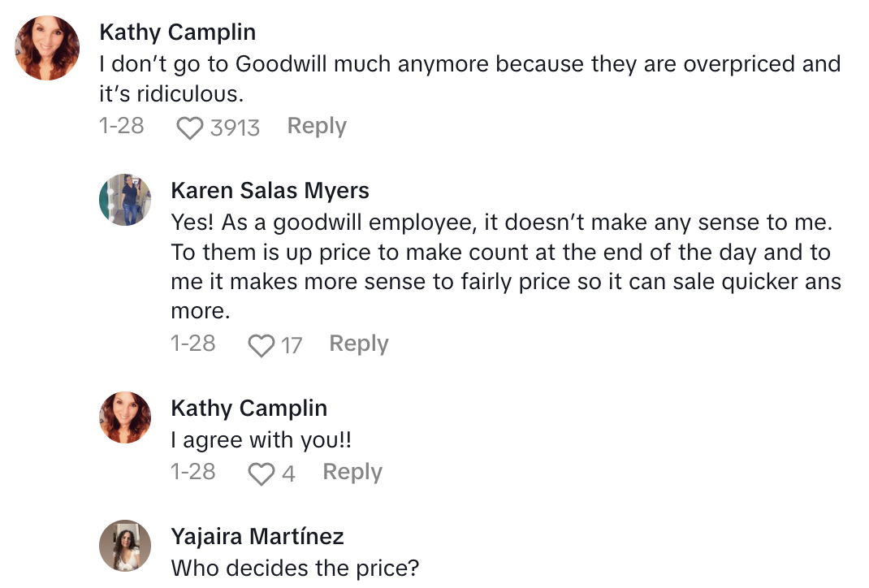The height and width of the screenshot is (588, 869).
Task: View Karen Salas Myers' profile picture
Action: click(x=125, y=200)
